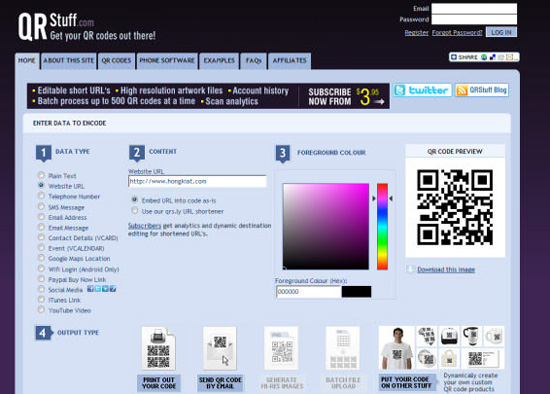Screen dimensions: 550x394
Task: Click the Batch File Upload icon
Action: [x=343, y=349]
